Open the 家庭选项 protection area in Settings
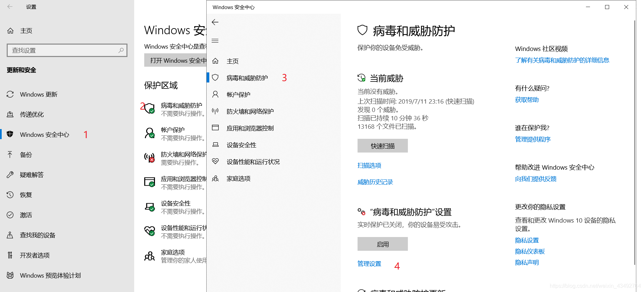The width and height of the screenshot is (644, 292). coord(175,256)
